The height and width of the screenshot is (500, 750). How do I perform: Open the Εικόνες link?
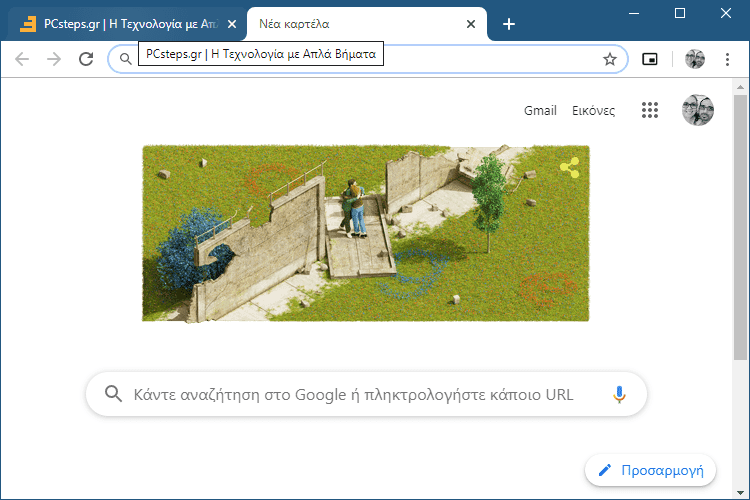coord(594,111)
